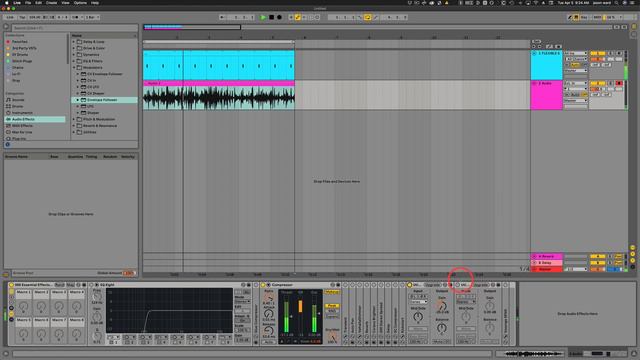Viewport: 640px width, 360px height.
Task: Start playback with the green Play button
Action: [x=263, y=17]
